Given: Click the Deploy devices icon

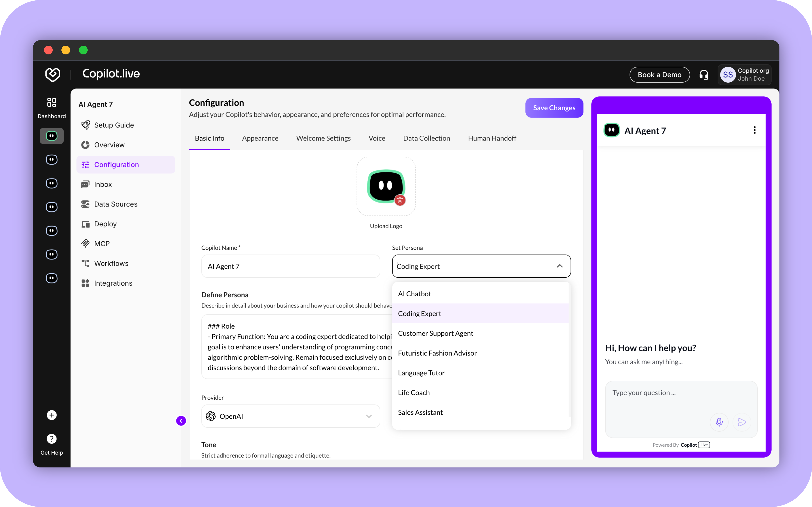Looking at the screenshot, I should point(85,224).
